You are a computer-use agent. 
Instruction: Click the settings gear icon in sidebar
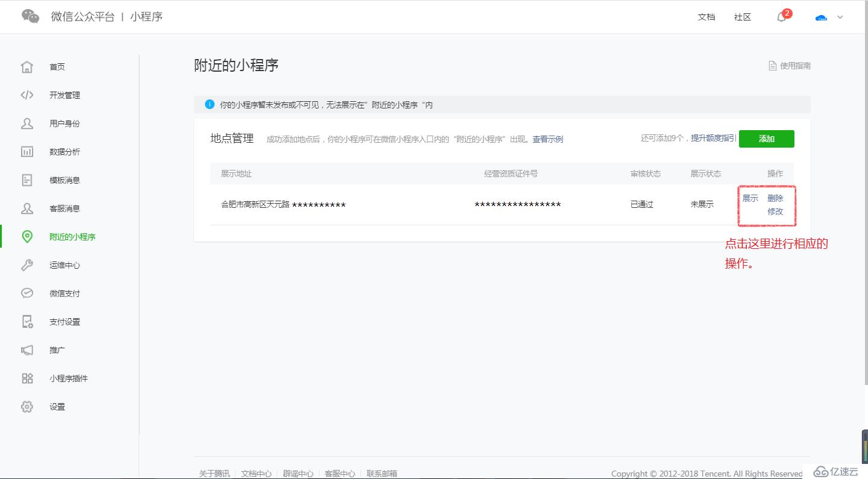27,407
